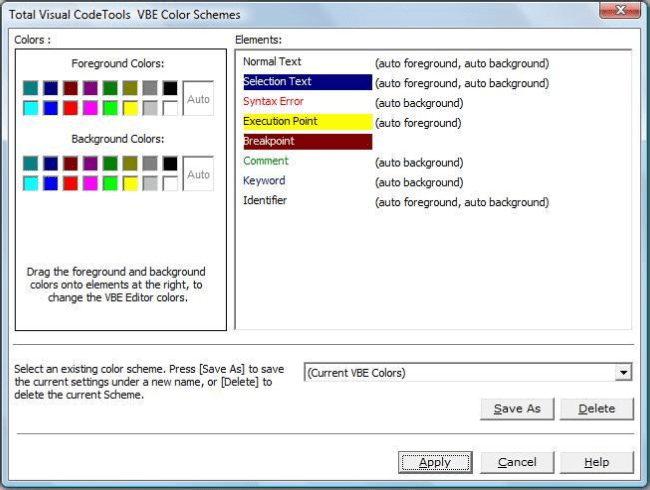This screenshot has height=490, width=650.
Task: Select the Auto foreground color box
Action: (x=198, y=98)
